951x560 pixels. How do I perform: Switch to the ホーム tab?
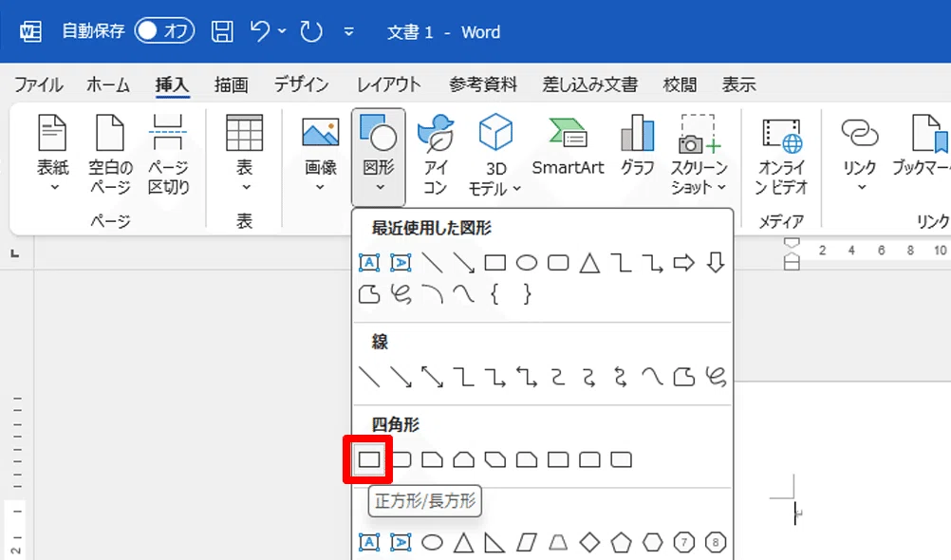coord(108,84)
